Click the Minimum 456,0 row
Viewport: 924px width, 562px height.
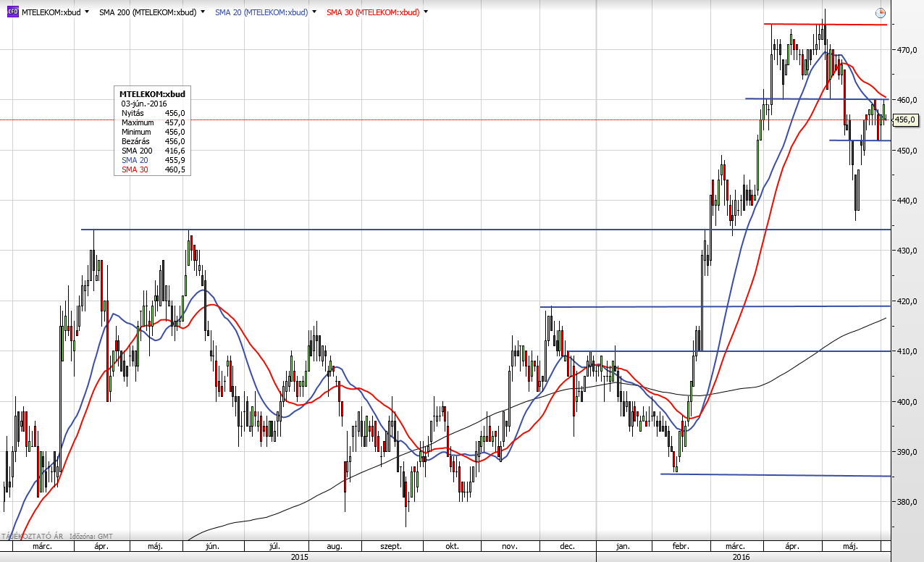point(153,132)
